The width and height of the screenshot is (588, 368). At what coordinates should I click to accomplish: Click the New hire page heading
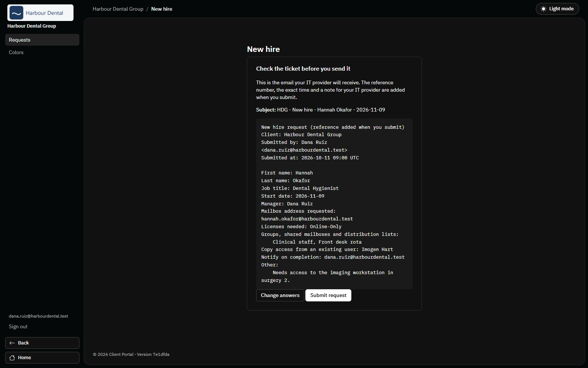[263, 49]
